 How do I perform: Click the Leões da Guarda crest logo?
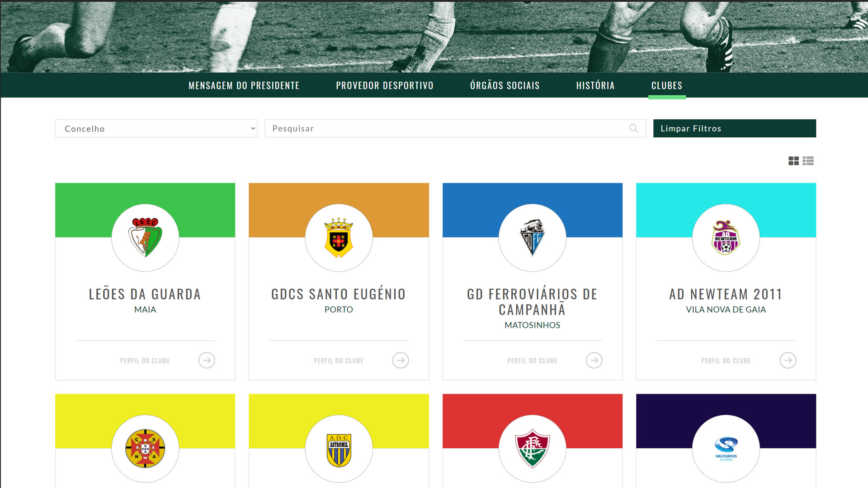(145, 238)
